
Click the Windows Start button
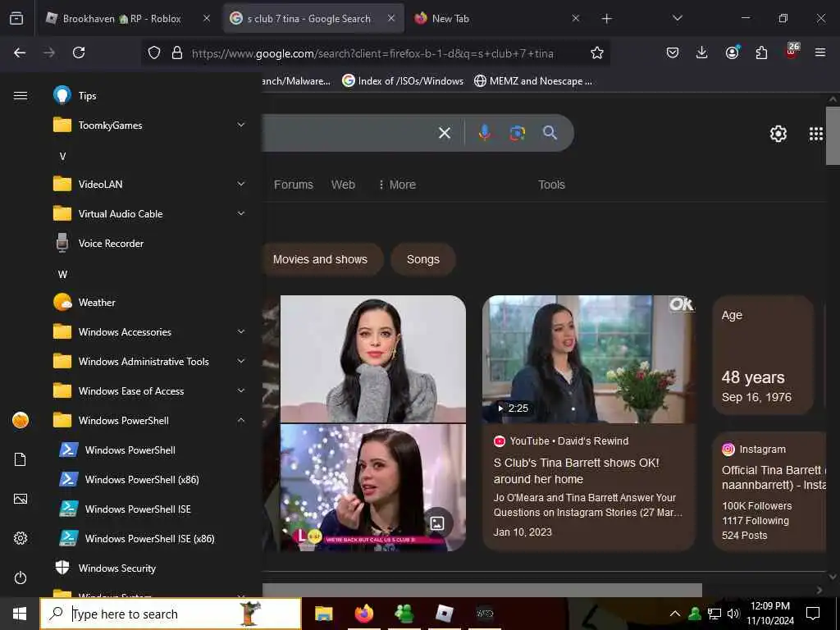coord(20,614)
